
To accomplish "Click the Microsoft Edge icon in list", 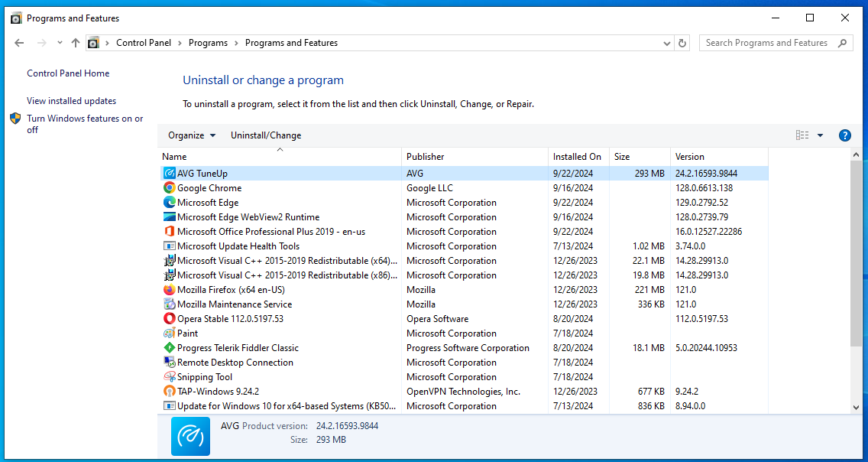I will click(170, 202).
